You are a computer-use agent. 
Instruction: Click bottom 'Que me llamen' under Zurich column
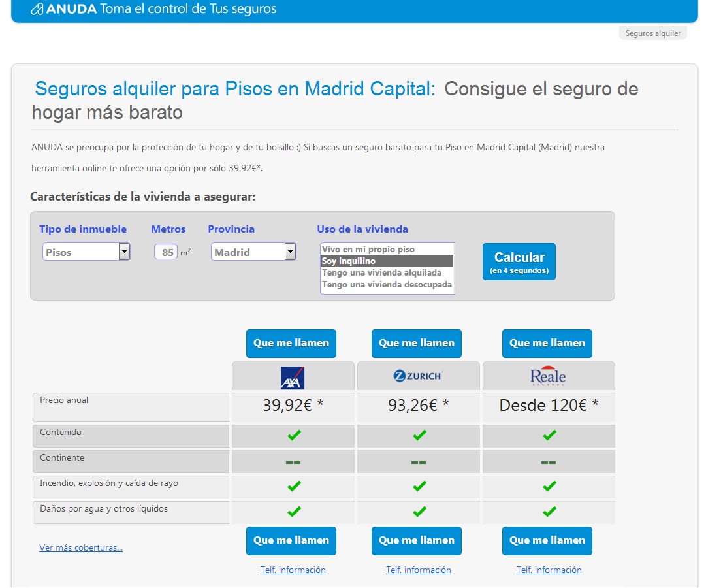417,540
